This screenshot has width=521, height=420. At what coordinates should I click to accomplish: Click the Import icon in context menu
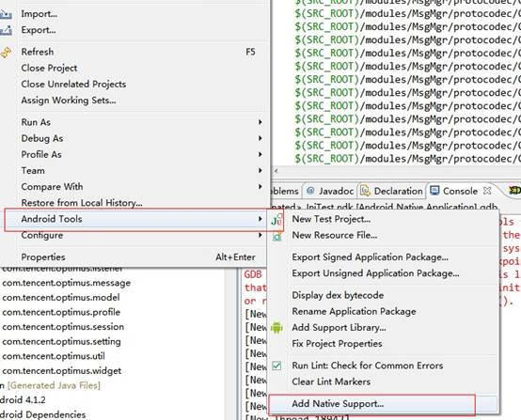click(x=6, y=14)
